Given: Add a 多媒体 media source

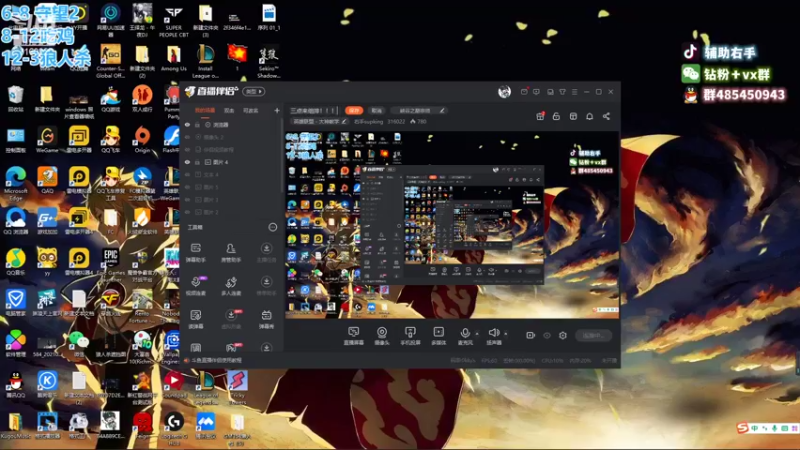Looking at the screenshot, I should (438, 336).
